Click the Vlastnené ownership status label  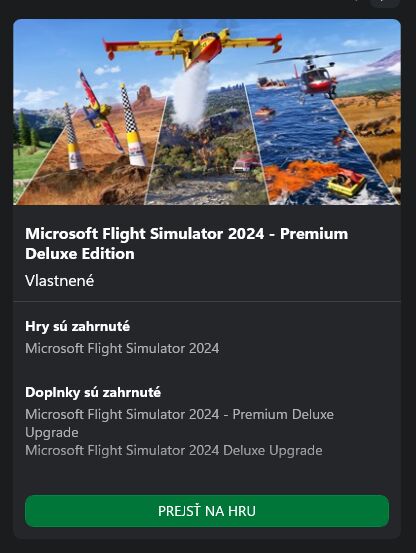tap(60, 281)
